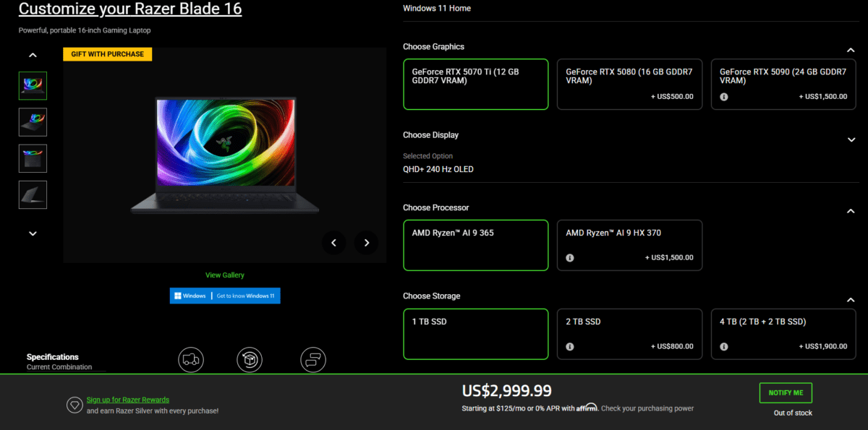Viewport: 868px width, 430px height.
Task: Show next gallery image with right arrow
Action: click(x=367, y=243)
